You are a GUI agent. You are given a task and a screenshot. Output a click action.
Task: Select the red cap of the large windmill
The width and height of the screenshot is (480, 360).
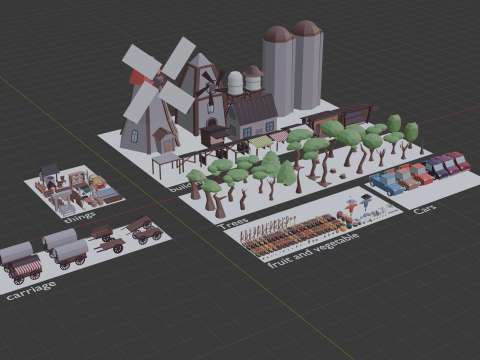coord(139,77)
